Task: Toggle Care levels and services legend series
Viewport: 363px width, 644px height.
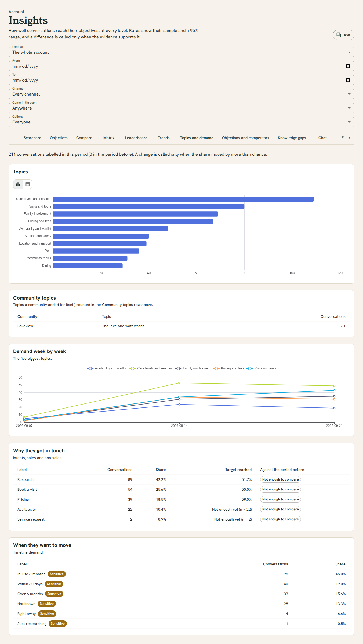Action: (x=151, y=368)
